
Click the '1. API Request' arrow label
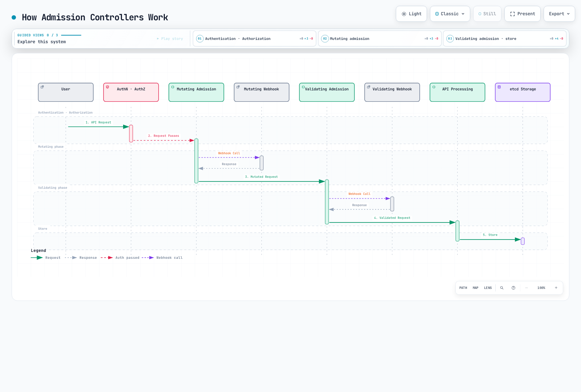98,123
